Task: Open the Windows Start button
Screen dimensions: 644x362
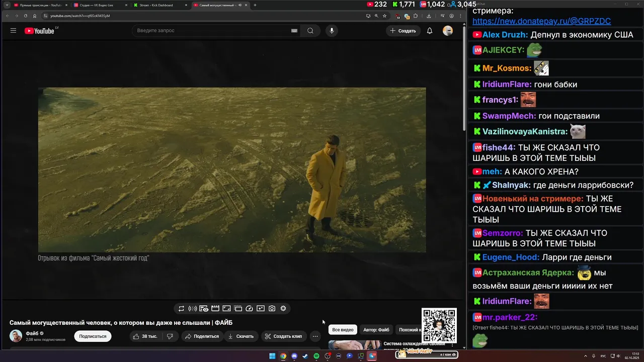Action: 272,356
